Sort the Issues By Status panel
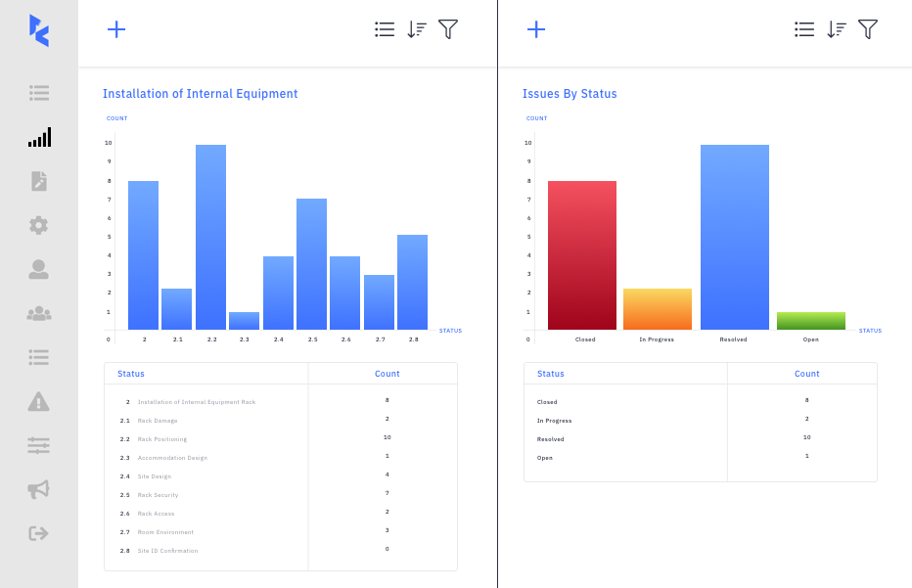The height and width of the screenshot is (588, 912). (837, 29)
